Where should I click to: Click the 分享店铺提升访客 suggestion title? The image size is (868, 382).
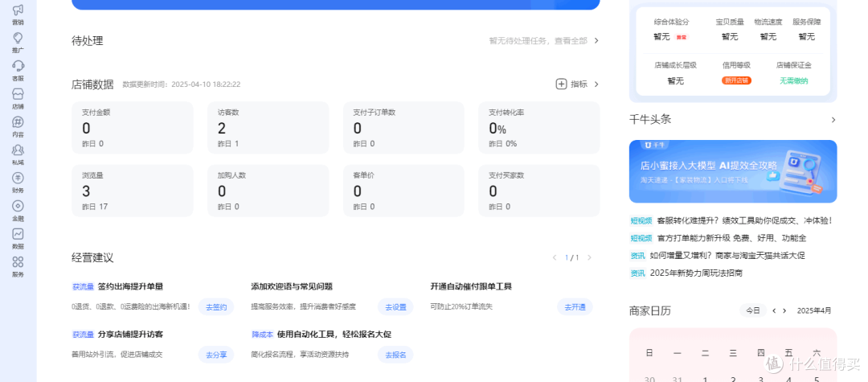point(131,335)
